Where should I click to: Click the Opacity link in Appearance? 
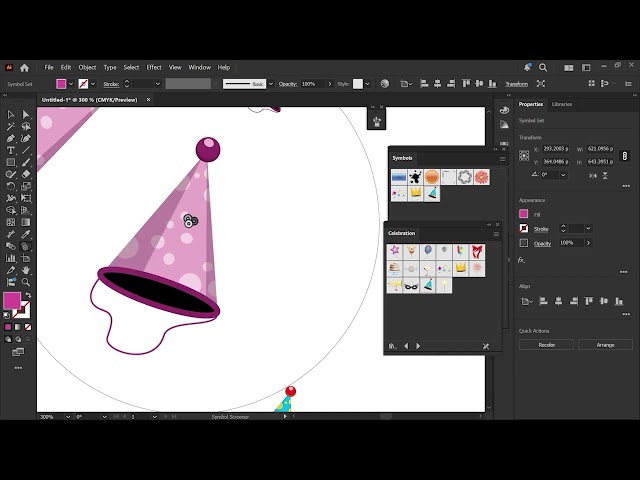542,244
